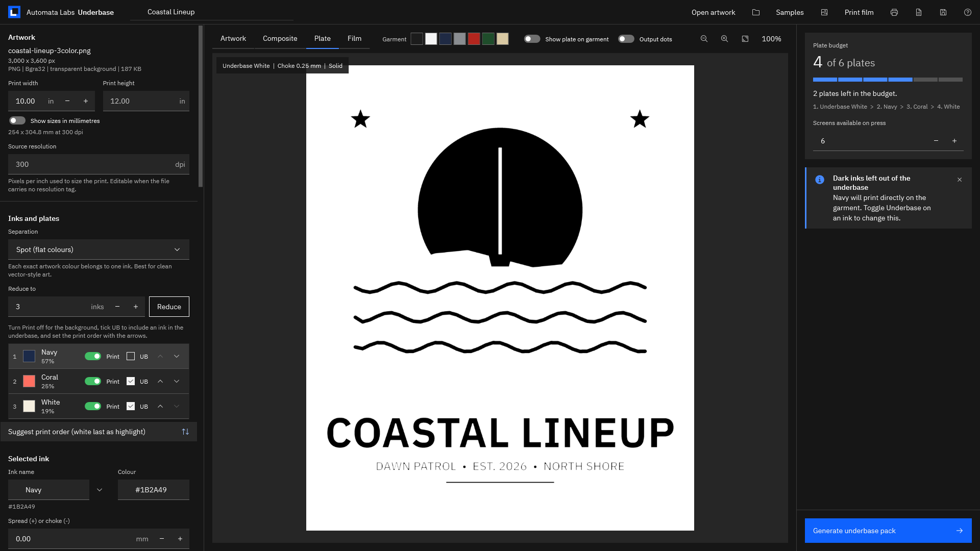Click the Print film printer icon
The height and width of the screenshot is (551, 980).
coord(894,12)
